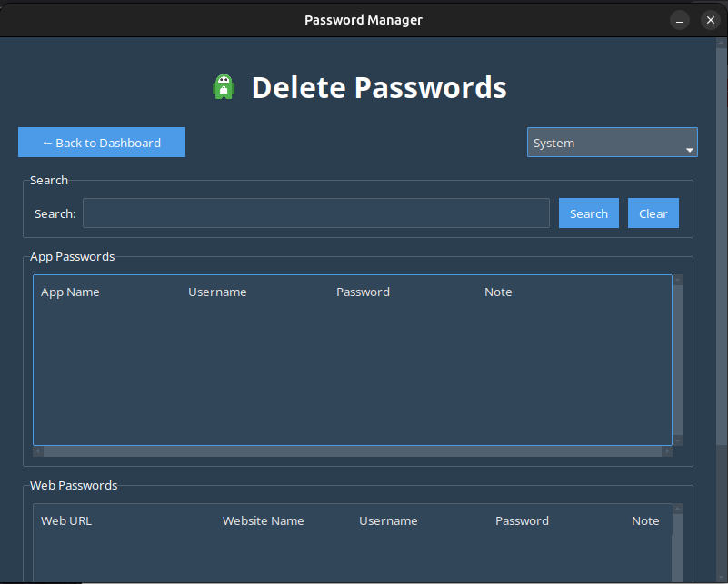Click App Passwords horizontal scrollbar track
728x584 pixels.
[353, 451]
